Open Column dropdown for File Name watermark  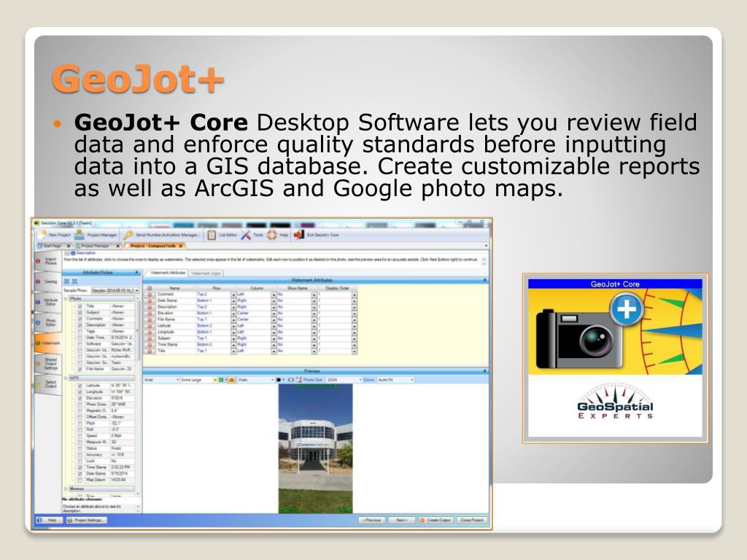274,319
